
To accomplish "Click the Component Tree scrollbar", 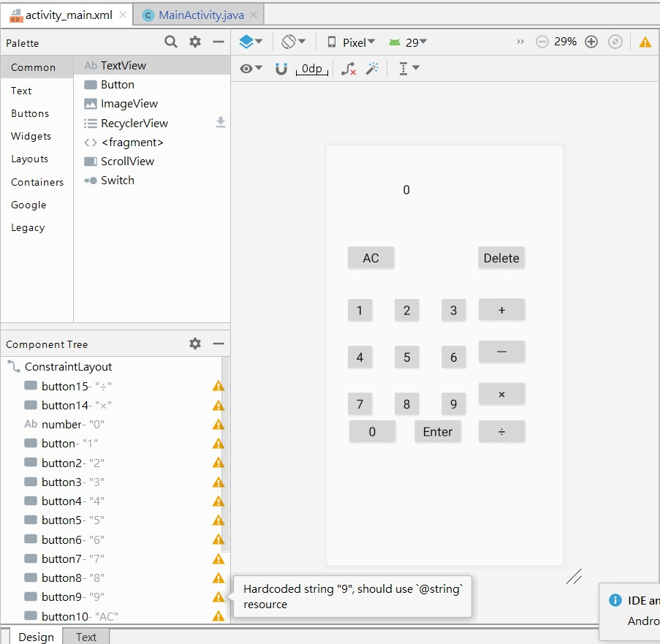I will 226,455.
